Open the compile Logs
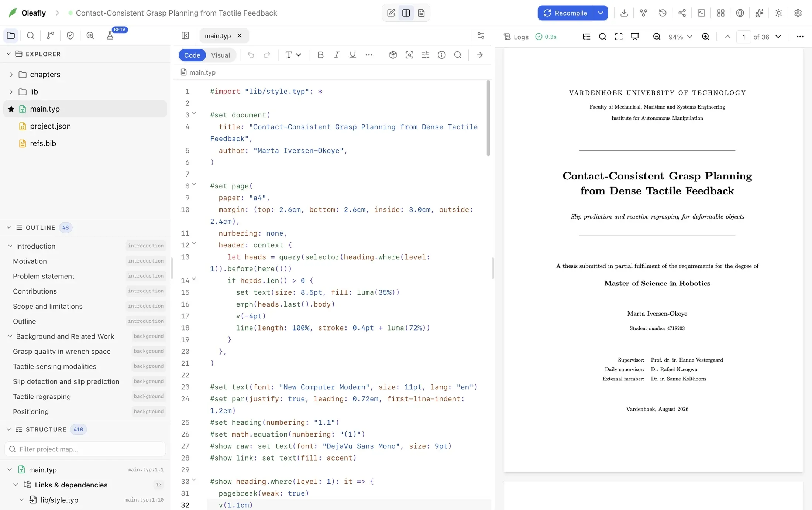Screen dimensions: 812x510 point(516,37)
